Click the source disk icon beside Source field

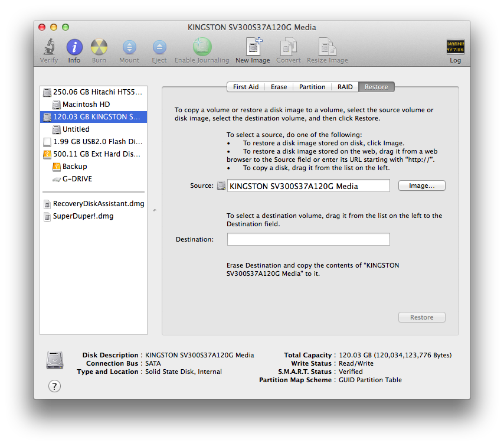[221, 185]
